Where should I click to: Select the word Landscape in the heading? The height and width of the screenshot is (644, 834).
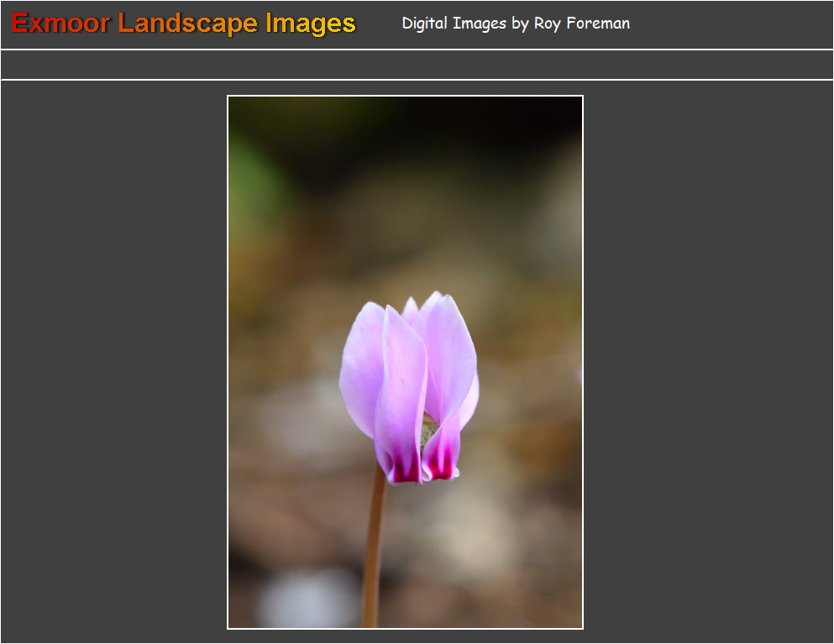188,24
